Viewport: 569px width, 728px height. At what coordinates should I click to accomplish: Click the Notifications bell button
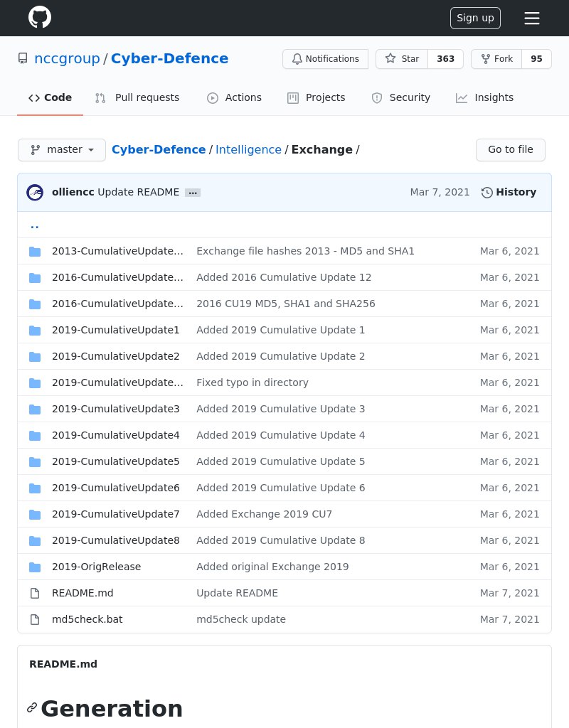325,59
